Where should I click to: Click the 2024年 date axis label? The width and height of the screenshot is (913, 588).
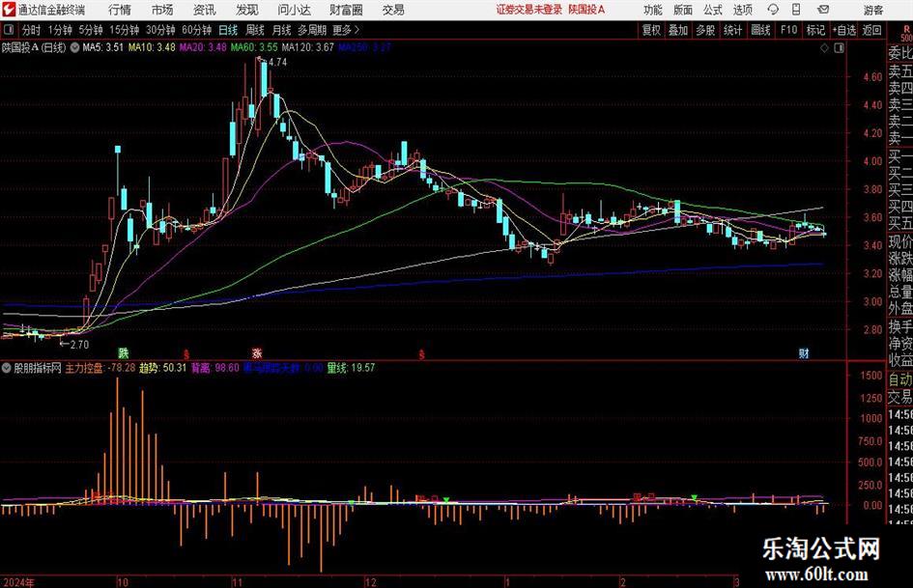pyautogui.click(x=18, y=582)
